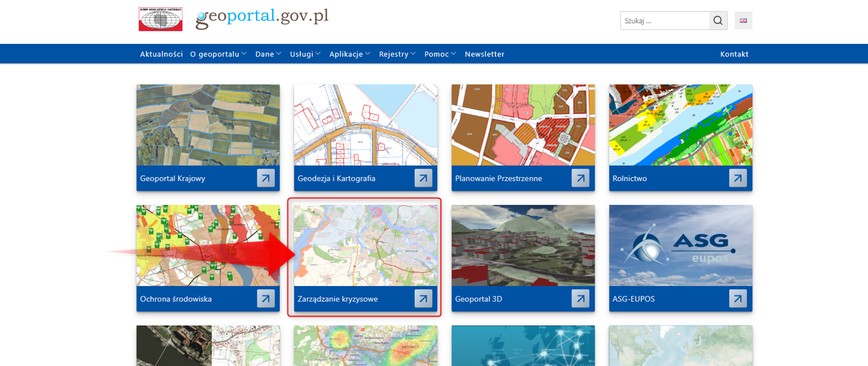
Task: Click the Geoportal 3D arrow icon
Action: [580, 299]
